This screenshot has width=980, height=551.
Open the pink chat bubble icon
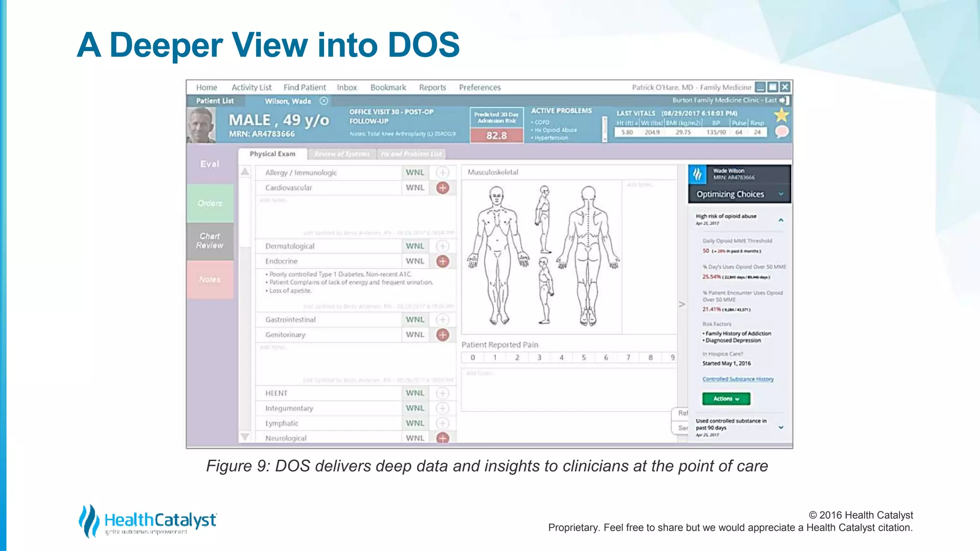(x=781, y=132)
